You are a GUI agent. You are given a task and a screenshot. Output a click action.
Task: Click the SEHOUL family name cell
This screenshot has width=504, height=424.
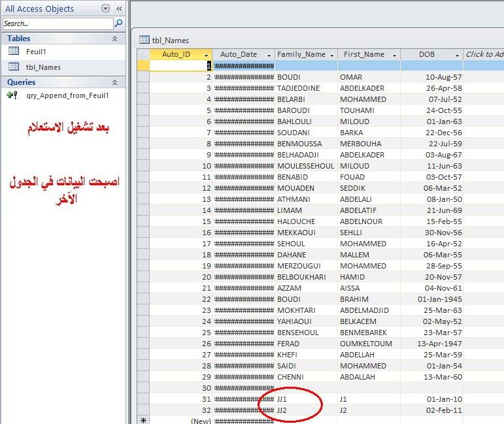[x=306, y=244]
